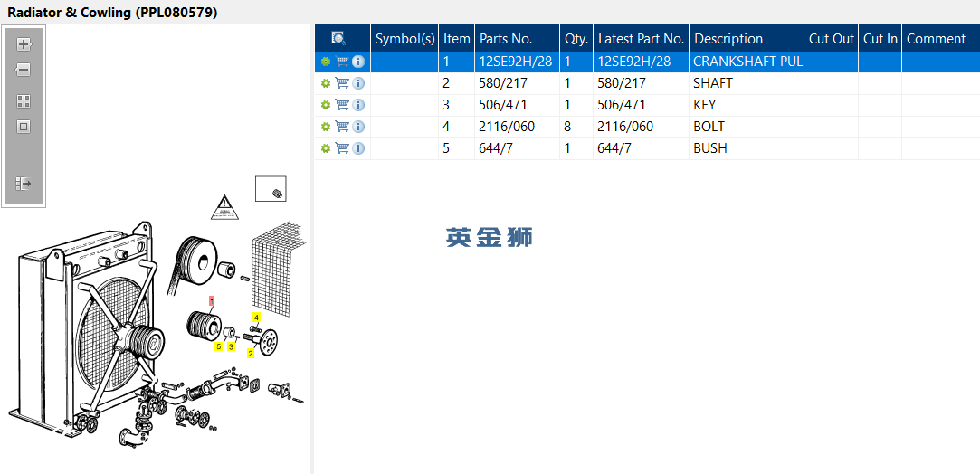Open info icon for BOLT row
980x474 pixels.
(x=358, y=127)
